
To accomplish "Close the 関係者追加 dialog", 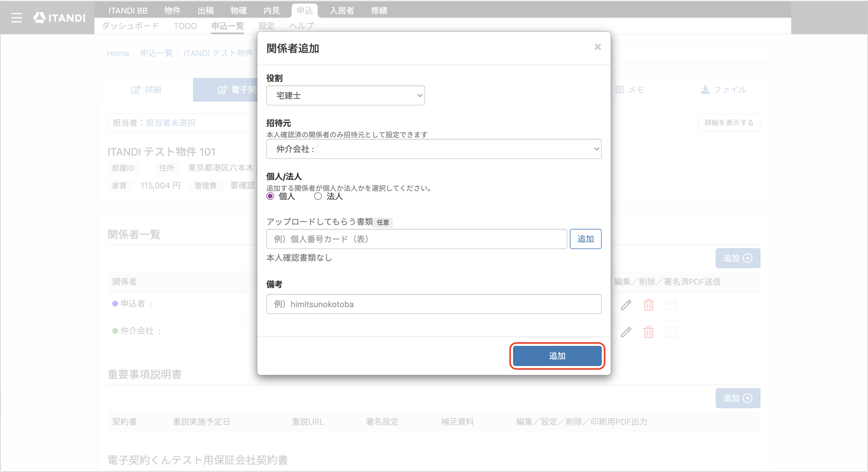I will [598, 47].
